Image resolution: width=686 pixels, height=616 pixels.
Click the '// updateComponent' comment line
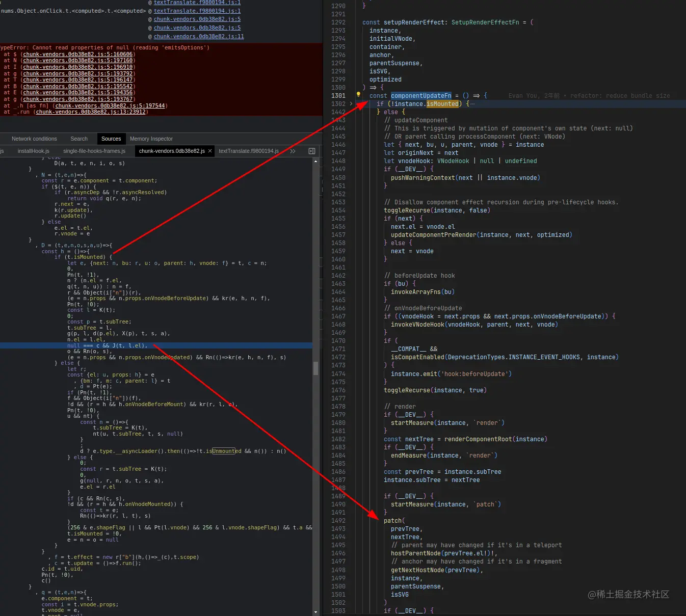(416, 120)
